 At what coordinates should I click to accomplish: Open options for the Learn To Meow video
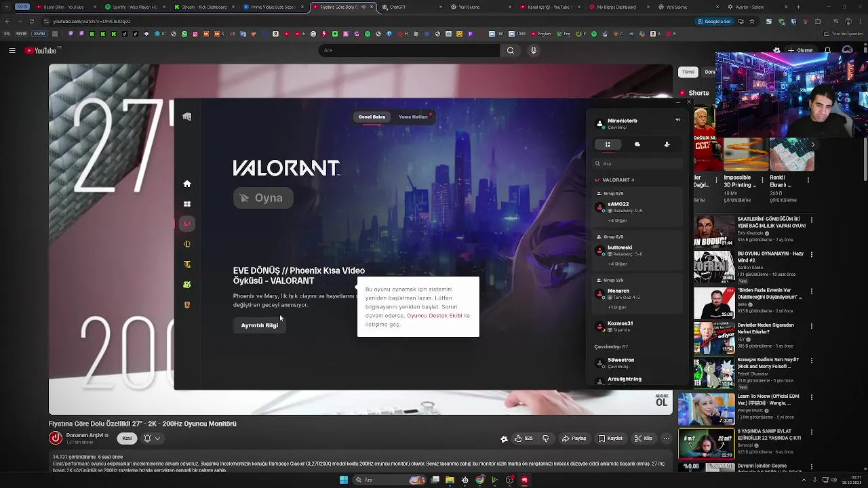(x=812, y=396)
